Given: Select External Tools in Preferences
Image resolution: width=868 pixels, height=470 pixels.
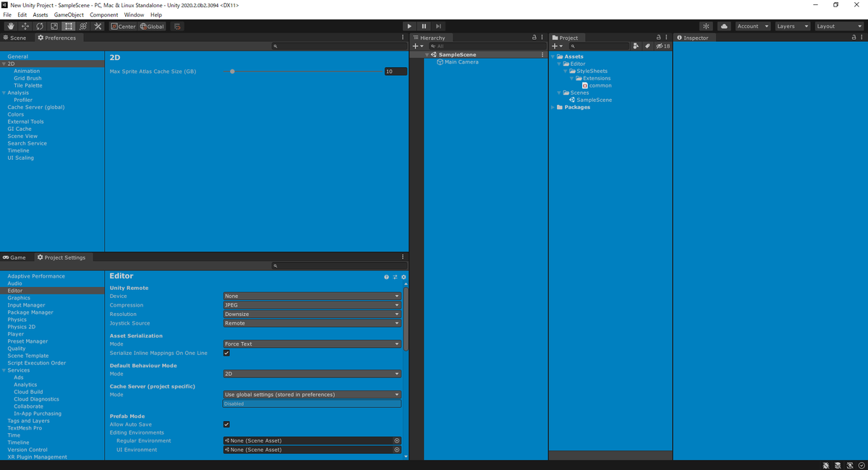Looking at the screenshot, I should click(26, 121).
